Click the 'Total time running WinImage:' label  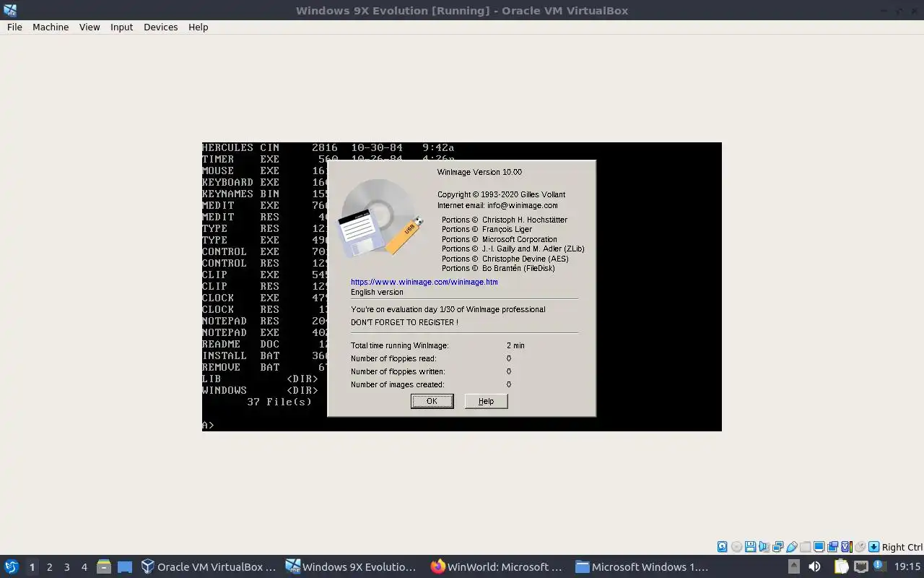[399, 345]
